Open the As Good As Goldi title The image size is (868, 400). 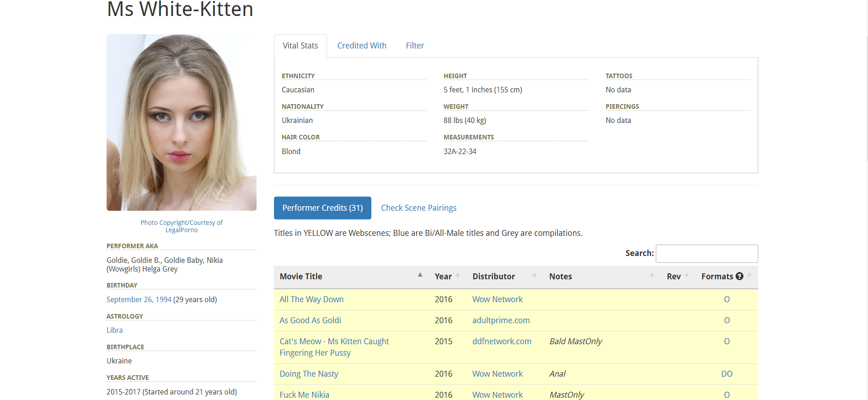[x=310, y=320]
